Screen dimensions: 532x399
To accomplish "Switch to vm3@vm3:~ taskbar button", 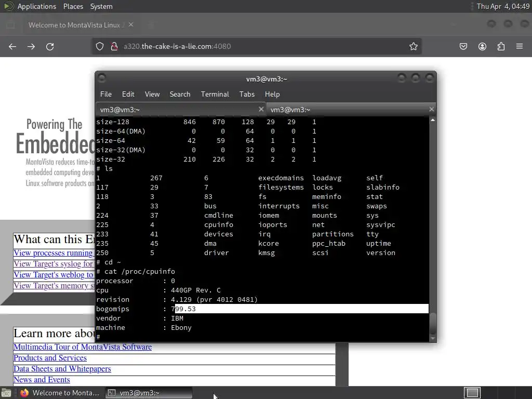I will 149,393.
